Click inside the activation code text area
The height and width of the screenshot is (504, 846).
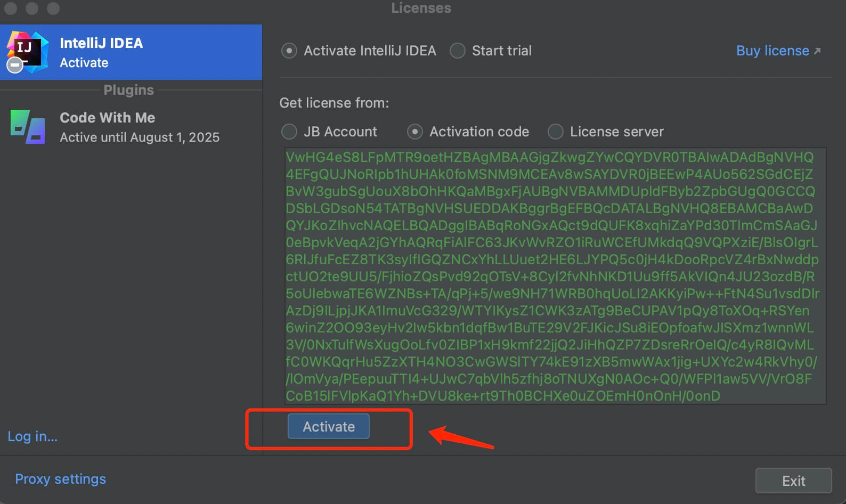pyautogui.click(x=555, y=276)
